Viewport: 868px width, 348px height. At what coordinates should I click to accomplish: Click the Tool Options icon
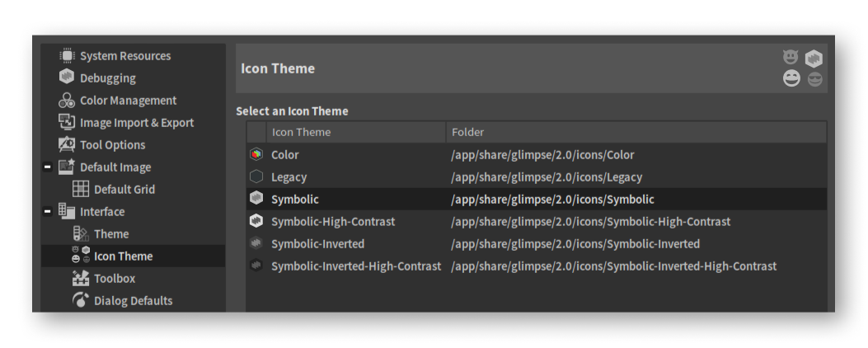click(x=67, y=144)
